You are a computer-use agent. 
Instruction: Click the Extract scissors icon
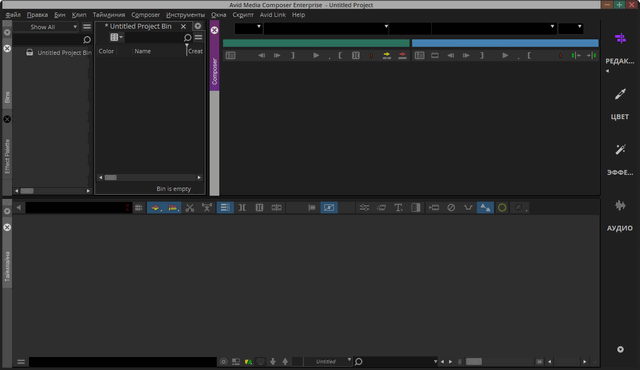(x=190, y=208)
